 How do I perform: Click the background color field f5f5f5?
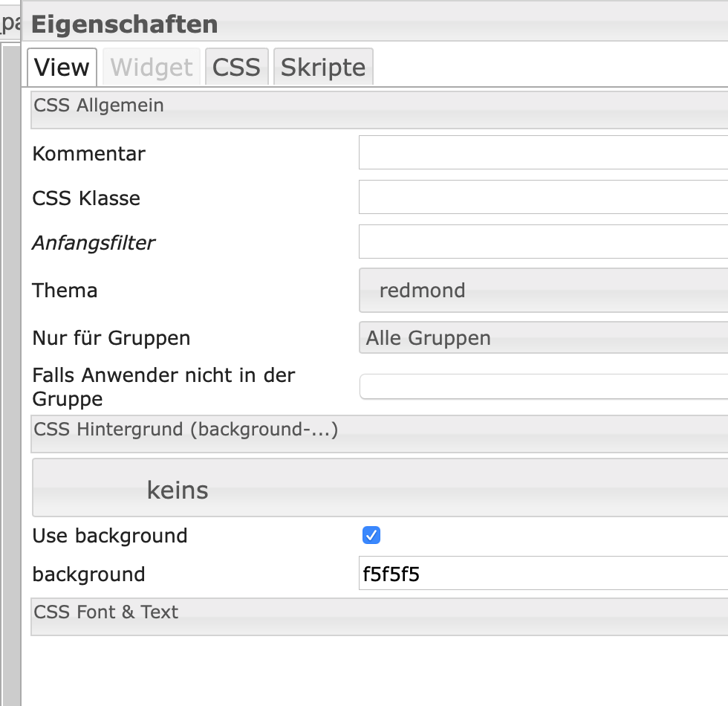tap(543, 574)
